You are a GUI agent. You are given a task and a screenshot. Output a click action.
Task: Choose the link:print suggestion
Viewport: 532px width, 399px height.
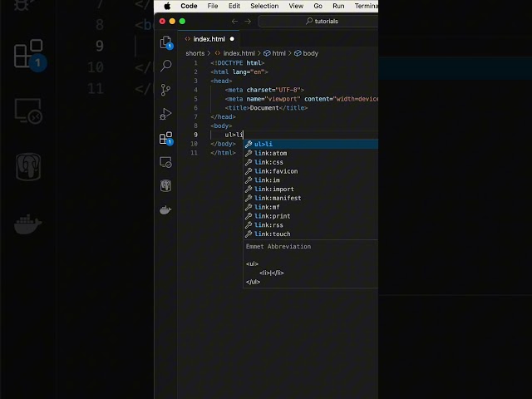coord(311,216)
